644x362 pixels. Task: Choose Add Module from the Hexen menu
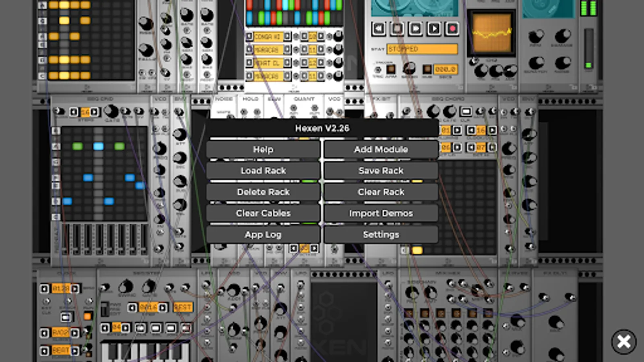[x=381, y=149]
